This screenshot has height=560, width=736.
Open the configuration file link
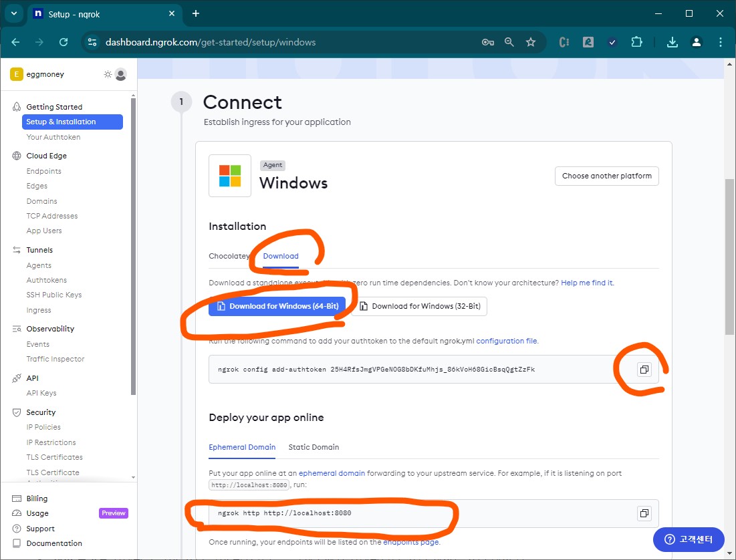point(507,341)
